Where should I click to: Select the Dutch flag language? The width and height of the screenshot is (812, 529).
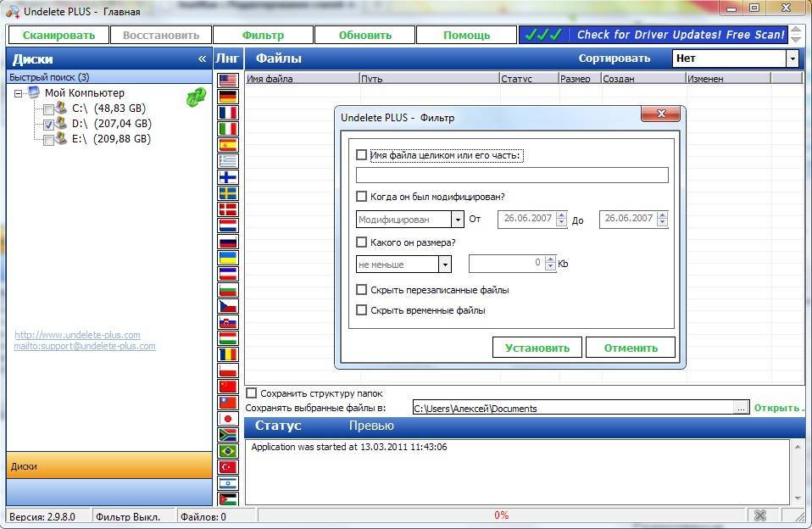pyautogui.click(x=228, y=225)
